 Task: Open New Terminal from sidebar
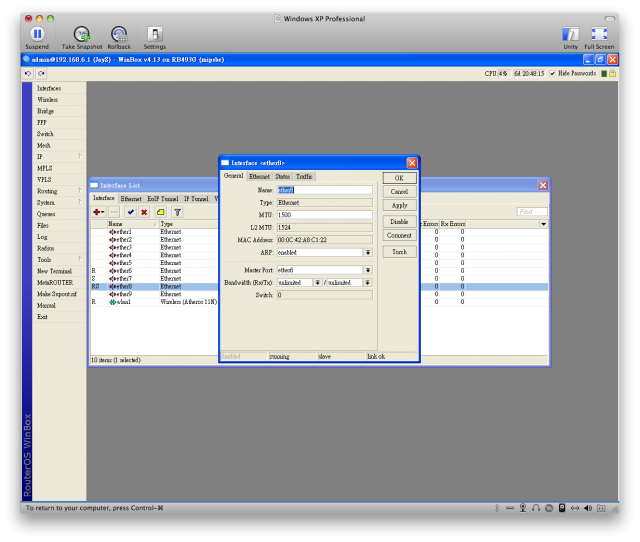tap(54, 271)
